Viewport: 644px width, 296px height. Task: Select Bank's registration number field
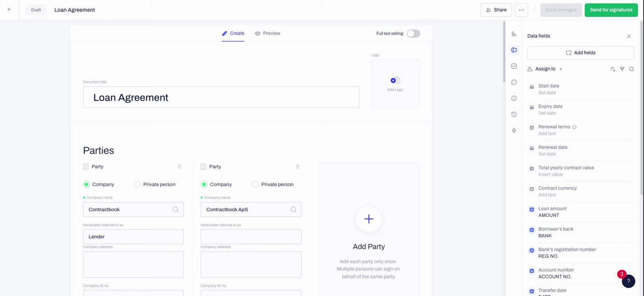pos(581,253)
